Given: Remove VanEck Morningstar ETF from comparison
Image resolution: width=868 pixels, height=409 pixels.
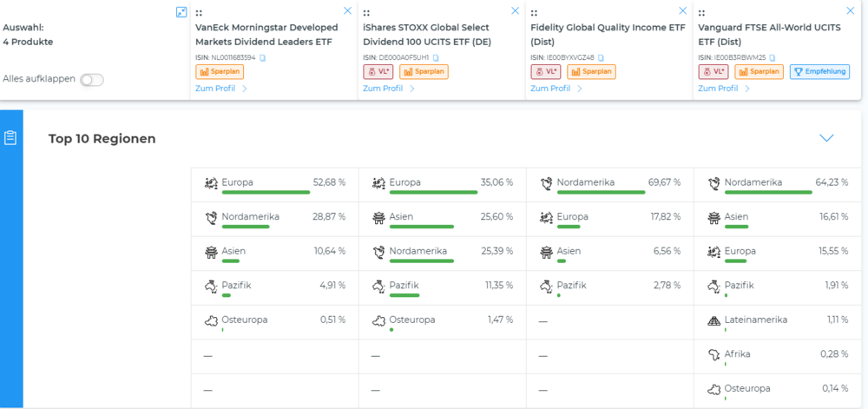Looking at the screenshot, I should coord(348,11).
